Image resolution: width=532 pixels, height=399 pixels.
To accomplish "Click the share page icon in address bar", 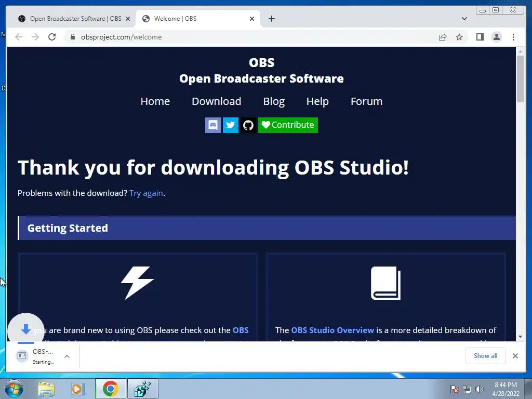I will [443, 37].
